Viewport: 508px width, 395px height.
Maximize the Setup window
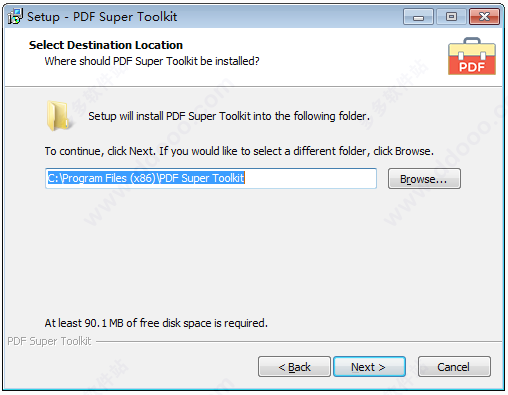pos(451,17)
